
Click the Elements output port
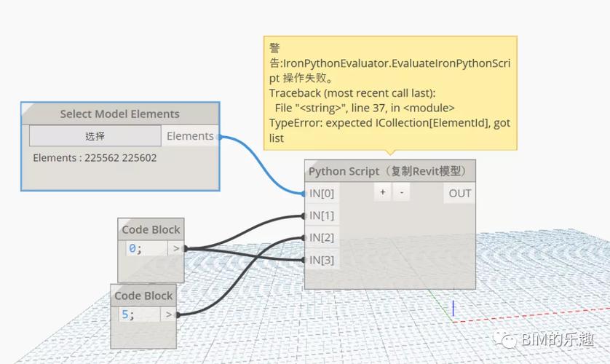pyautogui.click(x=190, y=136)
